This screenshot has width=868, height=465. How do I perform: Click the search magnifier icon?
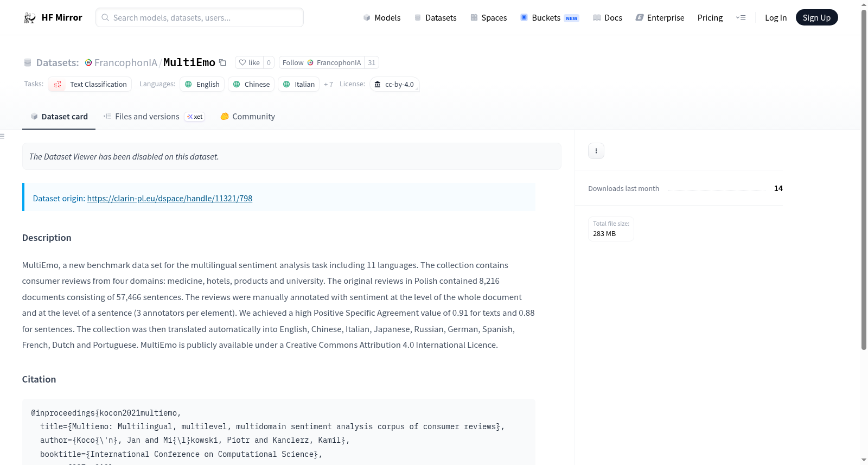pos(105,17)
